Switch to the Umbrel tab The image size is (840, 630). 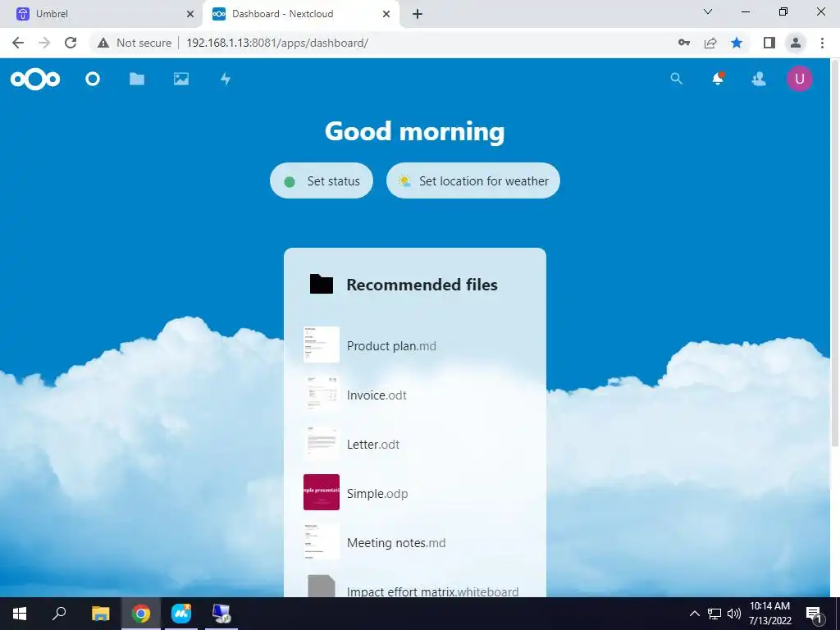tap(102, 14)
